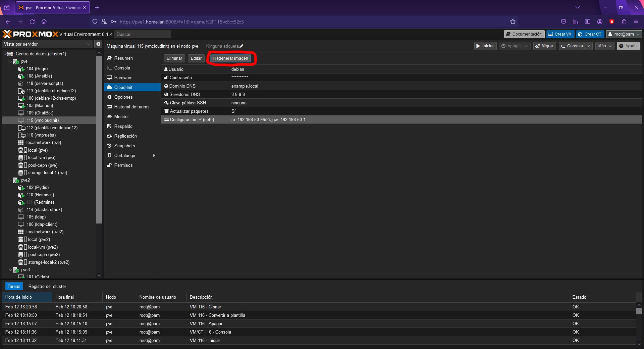This screenshot has width=644, height=349.
Task: Click the pencil icon to edit tags
Action: (241, 46)
